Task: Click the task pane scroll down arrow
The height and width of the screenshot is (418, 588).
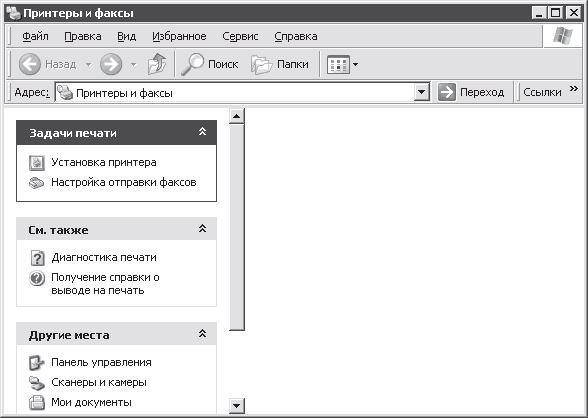Action: pos(236,405)
